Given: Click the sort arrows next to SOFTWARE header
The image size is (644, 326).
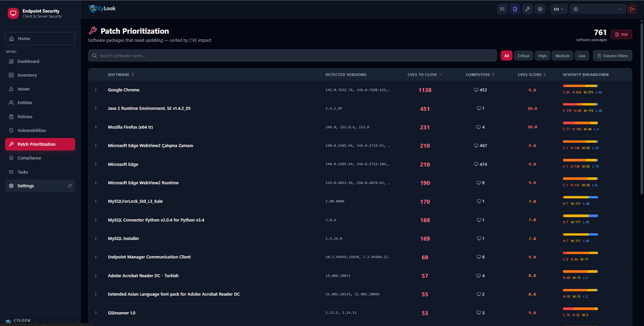Looking at the screenshot, I should pos(133,74).
